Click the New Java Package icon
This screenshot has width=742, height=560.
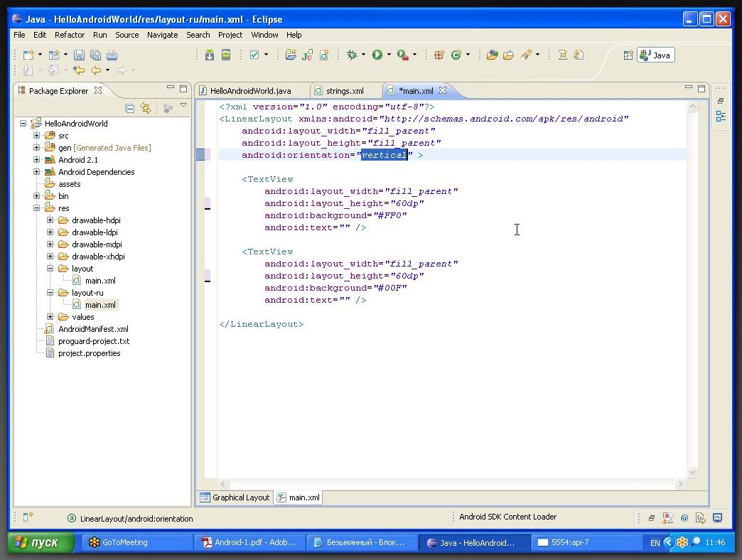tap(439, 55)
